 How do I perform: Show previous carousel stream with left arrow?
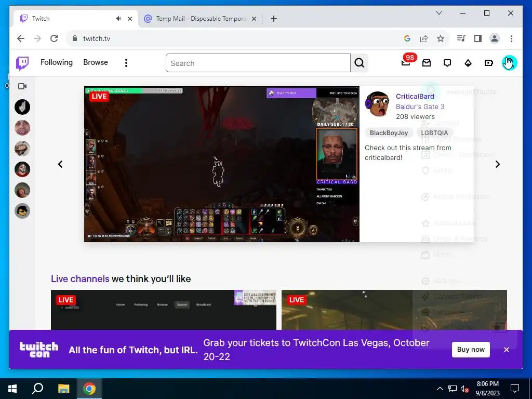60,164
